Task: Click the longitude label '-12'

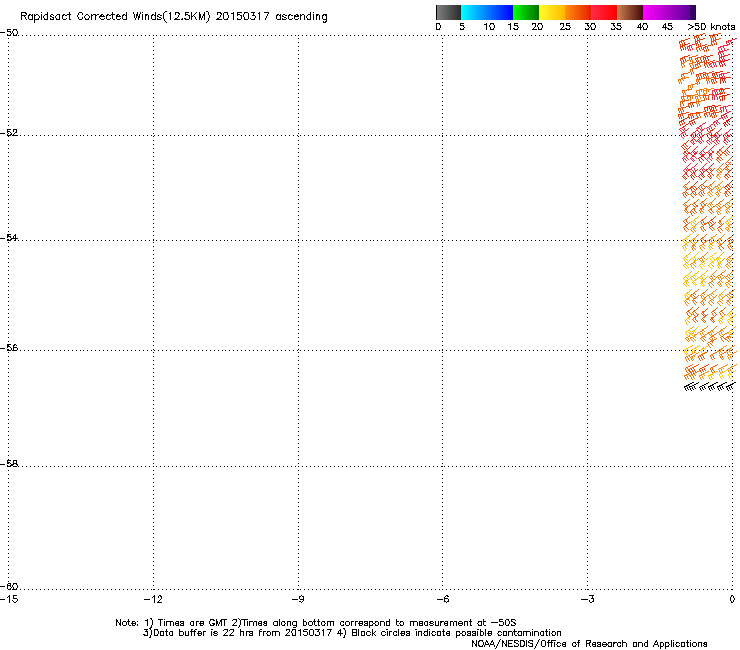Action: (153, 599)
